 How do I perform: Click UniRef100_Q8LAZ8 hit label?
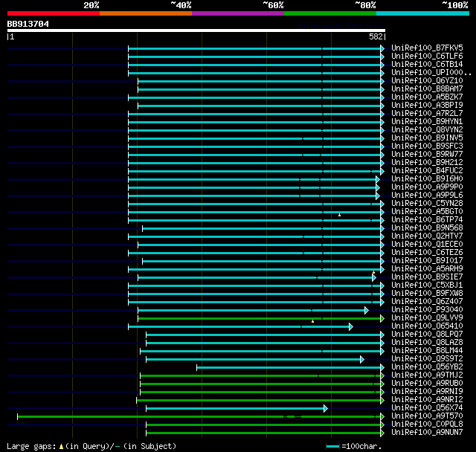tap(427, 343)
